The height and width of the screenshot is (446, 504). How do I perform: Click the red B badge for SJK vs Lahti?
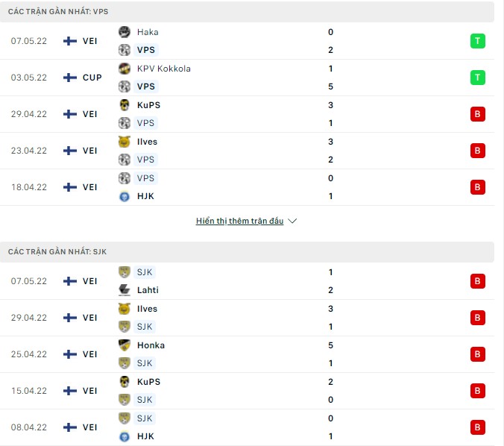click(x=477, y=281)
